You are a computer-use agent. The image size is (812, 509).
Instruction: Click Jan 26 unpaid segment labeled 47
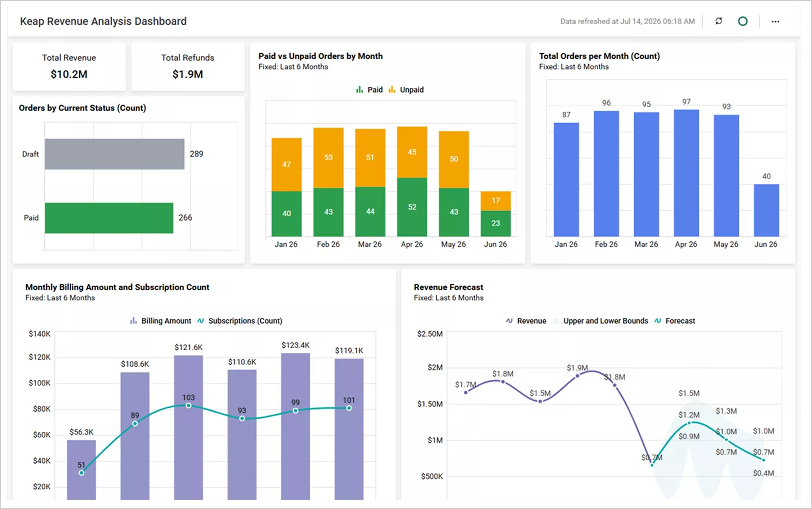[287, 164]
